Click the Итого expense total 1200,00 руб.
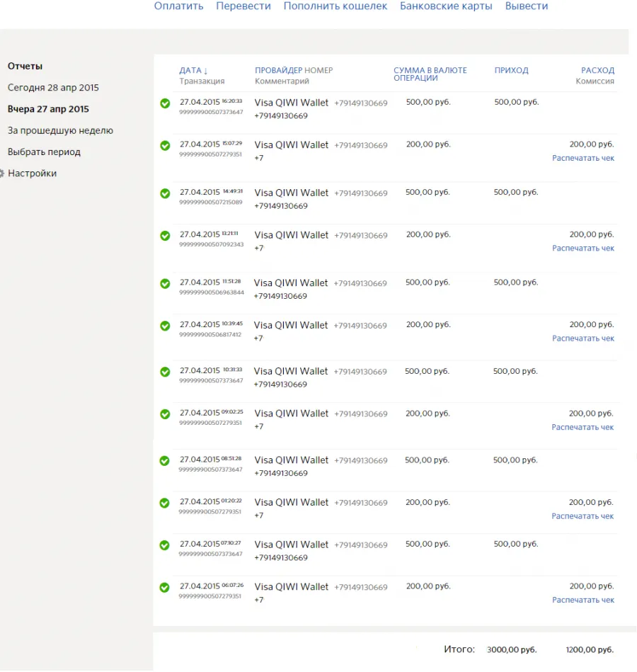637x672 pixels. click(x=590, y=650)
